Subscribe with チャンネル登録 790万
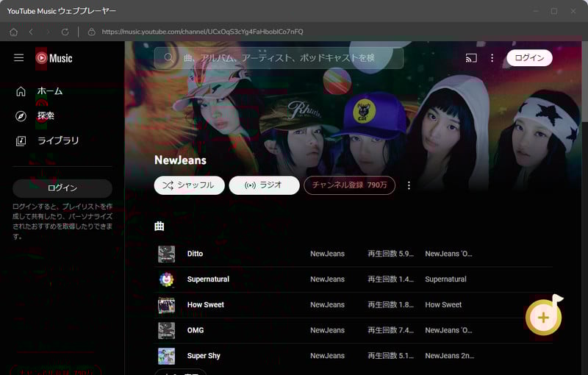The height and width of the screenshot is (375, 588). click(350, 185)
